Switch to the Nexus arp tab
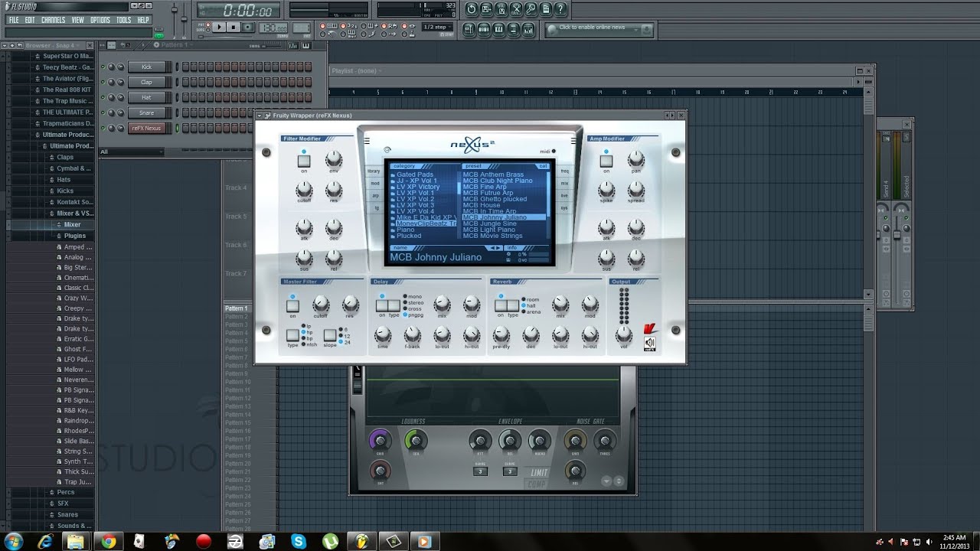This screenshot has width=980, height=551. pos(375,196)
